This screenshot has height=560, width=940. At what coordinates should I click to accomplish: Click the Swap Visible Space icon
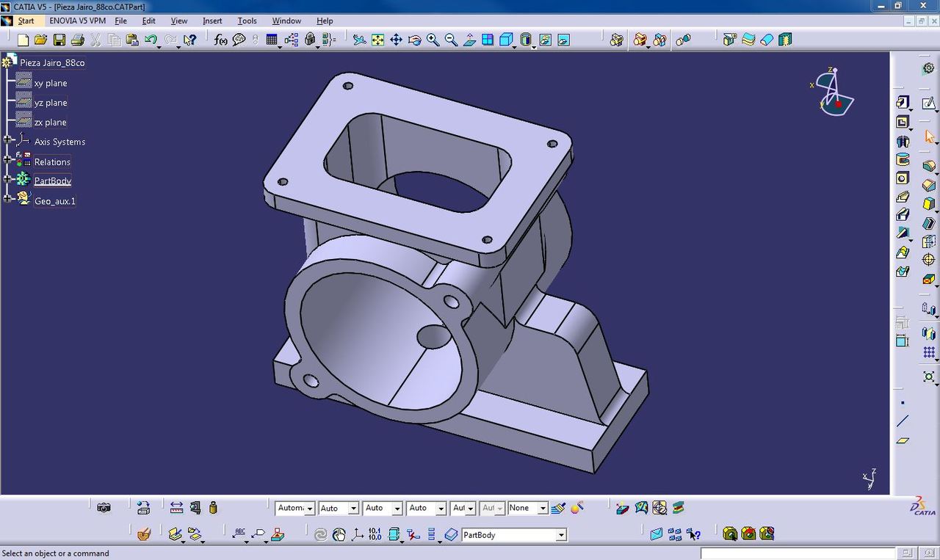click(563, 40)
